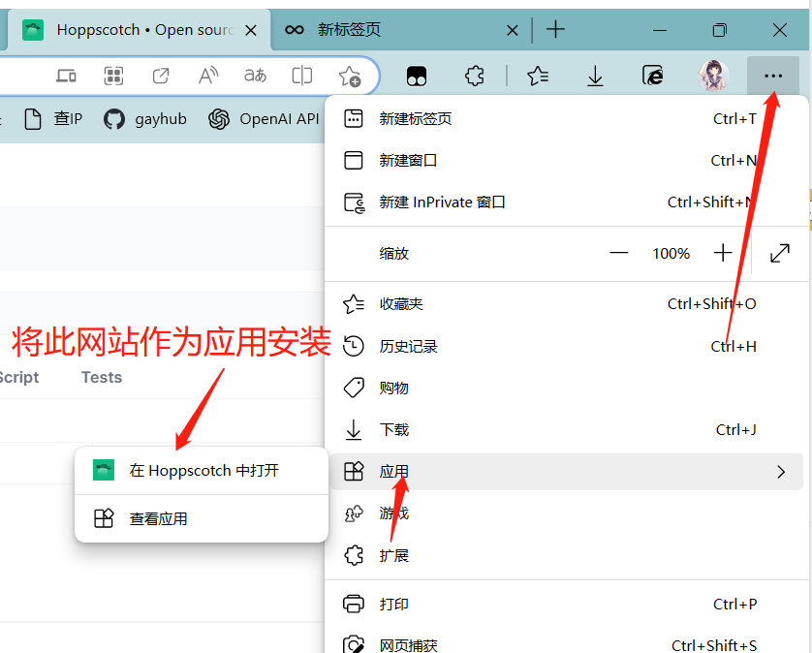Select 新建 InPrivate 窗口 menu item
The height and width of the screenshot is (653, 812).
(x=442, y=202)
